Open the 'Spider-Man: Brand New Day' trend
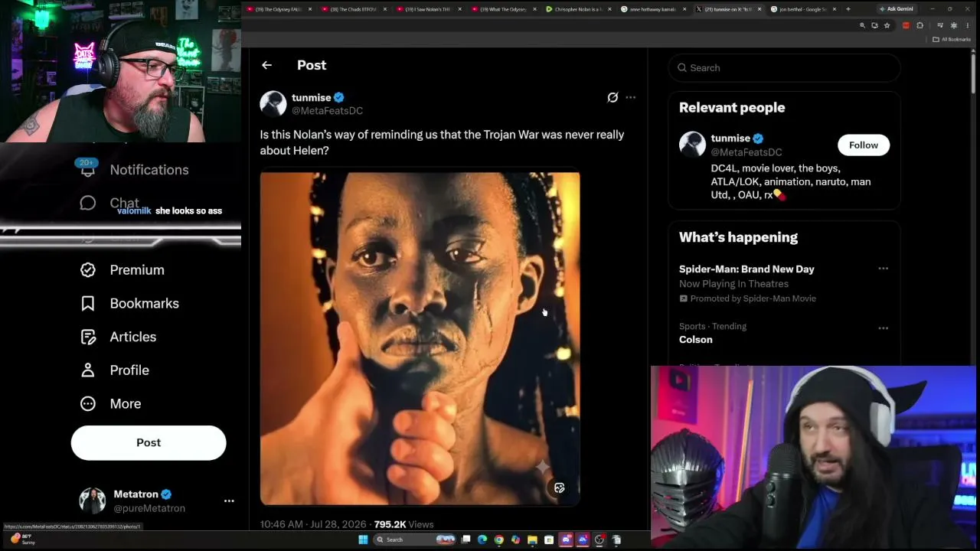Screen dimensions: 980x551 746,269
